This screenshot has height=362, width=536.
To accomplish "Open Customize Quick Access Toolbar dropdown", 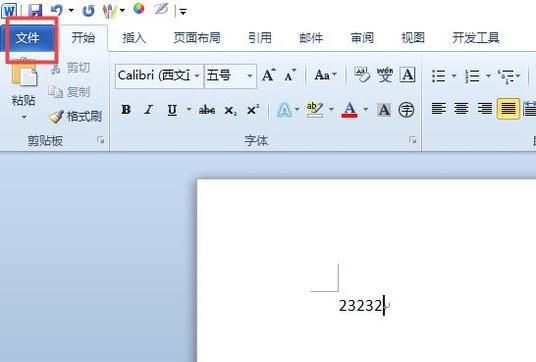I will coord(183,12).
